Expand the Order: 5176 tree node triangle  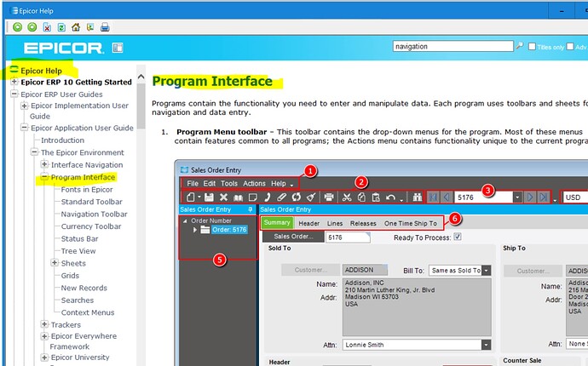pos(195,230)
